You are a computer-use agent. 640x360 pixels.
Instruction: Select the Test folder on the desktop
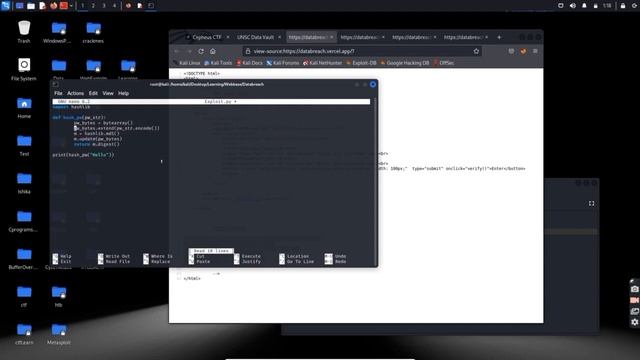pyautogui.click(x=24, y=145)
